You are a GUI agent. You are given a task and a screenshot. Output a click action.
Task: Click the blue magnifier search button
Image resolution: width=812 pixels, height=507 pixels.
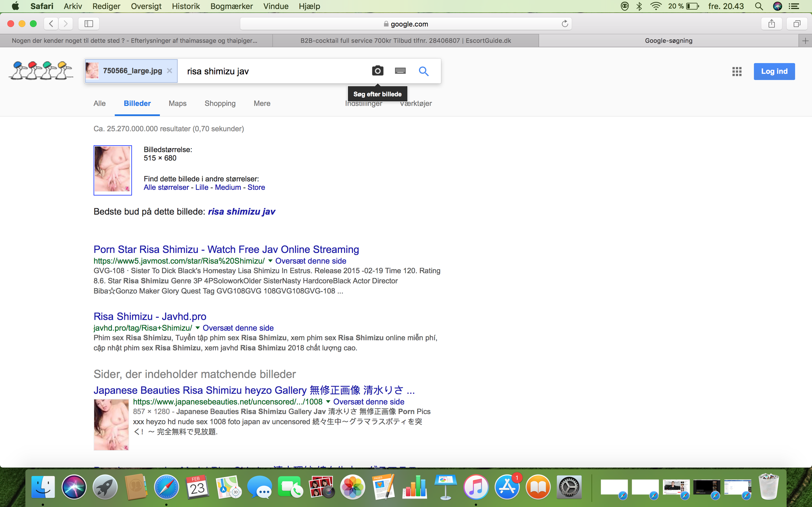423,71
